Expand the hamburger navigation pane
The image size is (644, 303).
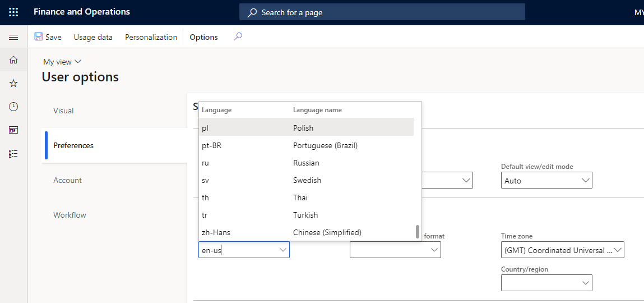pos(13,38)
